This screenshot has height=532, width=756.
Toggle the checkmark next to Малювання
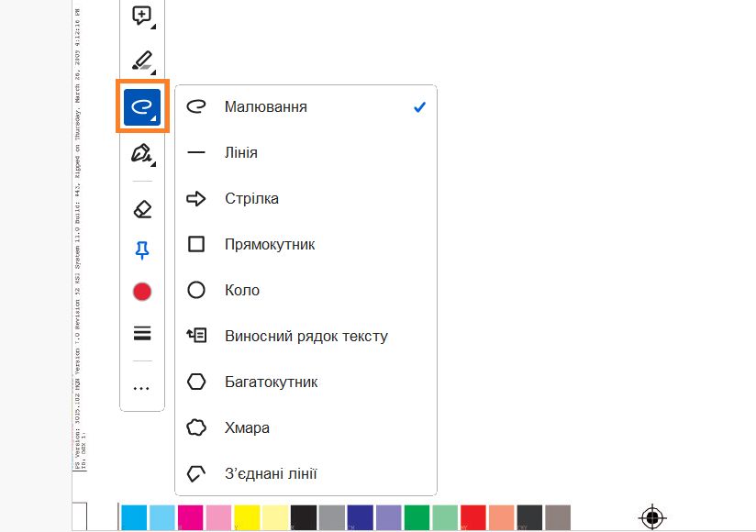(x=419, y=106)
